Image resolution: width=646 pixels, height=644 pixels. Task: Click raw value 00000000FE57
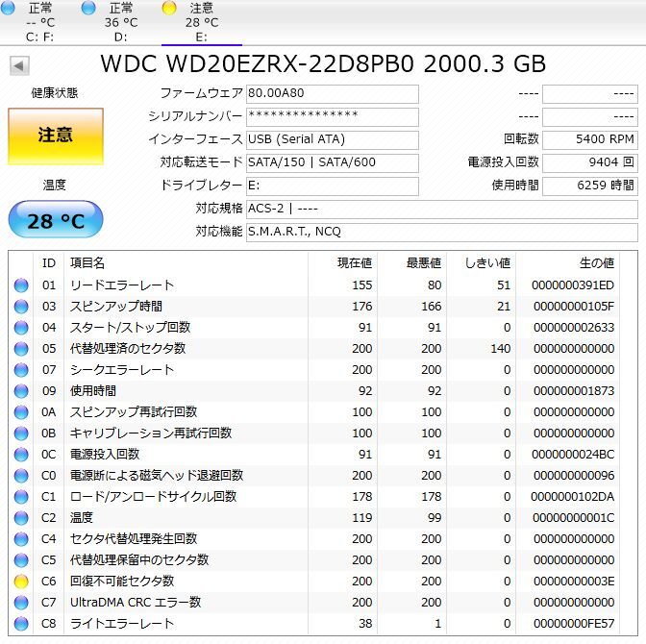tap(574, 624)
